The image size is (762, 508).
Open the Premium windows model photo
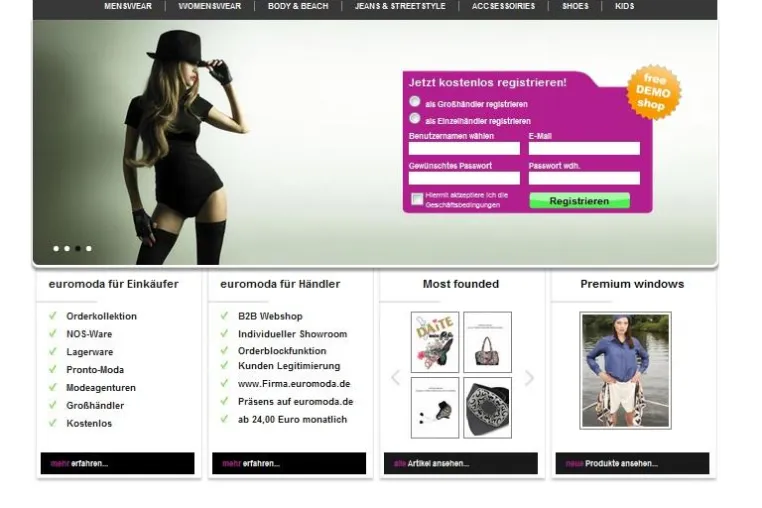625,370
